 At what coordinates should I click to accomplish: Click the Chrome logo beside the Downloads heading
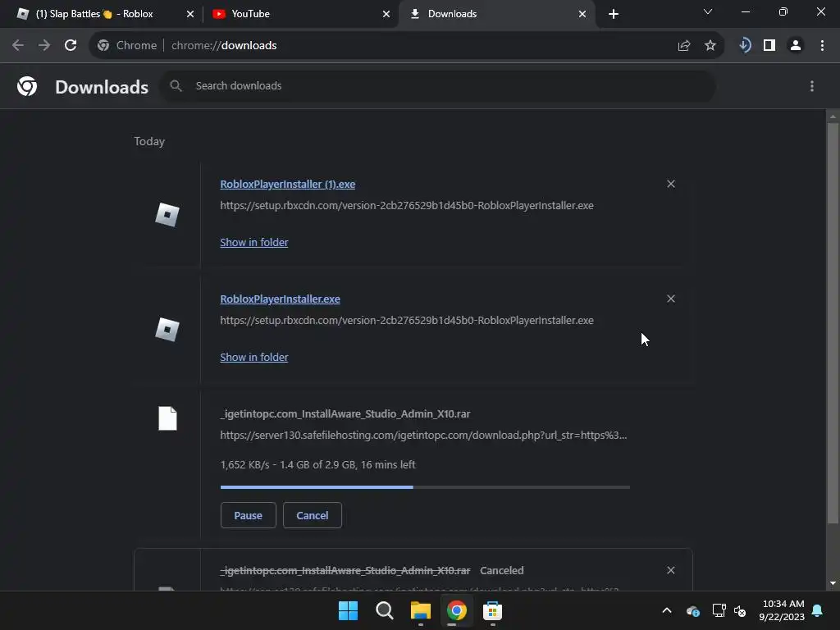click(27, 86)
